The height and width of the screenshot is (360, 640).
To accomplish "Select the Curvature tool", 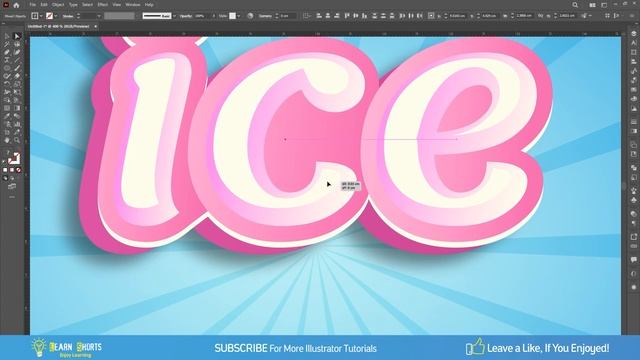I will (17, 52).
